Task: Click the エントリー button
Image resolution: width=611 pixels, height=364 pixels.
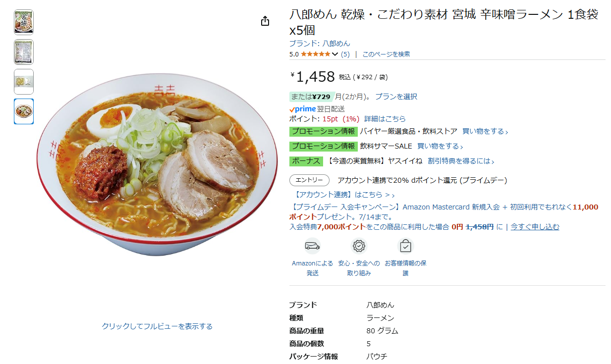Action: click(x=309, y=180)
